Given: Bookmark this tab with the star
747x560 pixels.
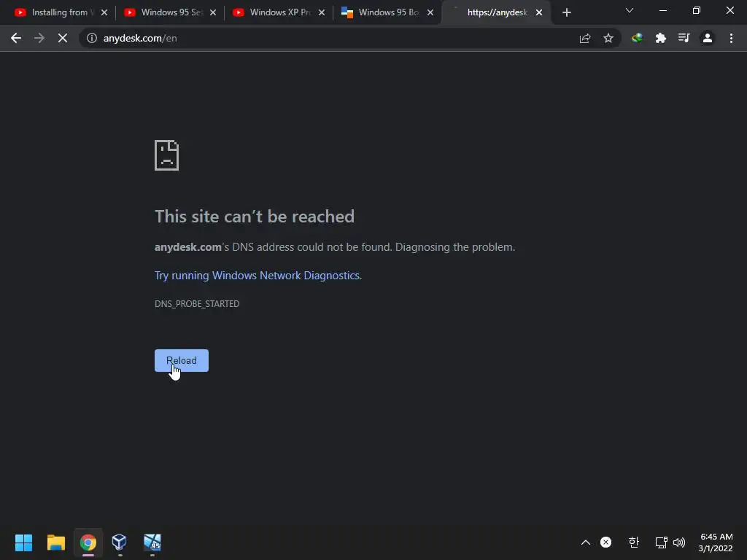Looking at the screenshot, I should [x=608, y=38].
